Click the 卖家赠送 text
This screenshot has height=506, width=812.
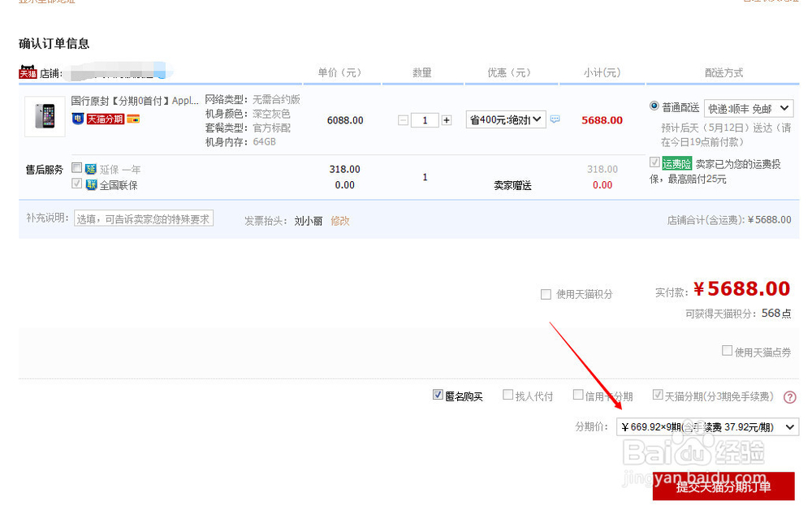(x=512, y=185)
